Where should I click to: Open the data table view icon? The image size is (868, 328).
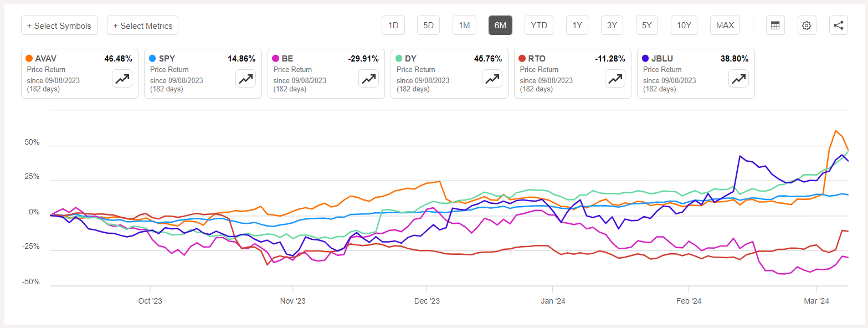775,25
